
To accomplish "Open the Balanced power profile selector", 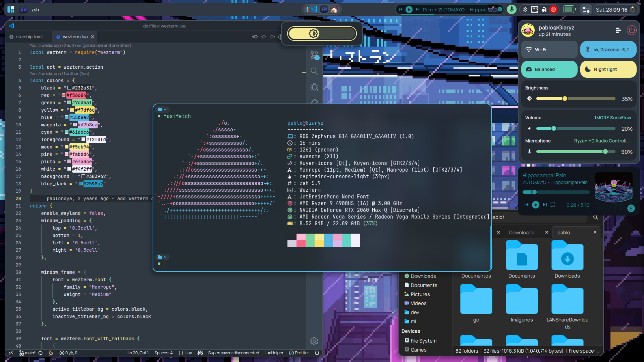I will pos(549,69).
